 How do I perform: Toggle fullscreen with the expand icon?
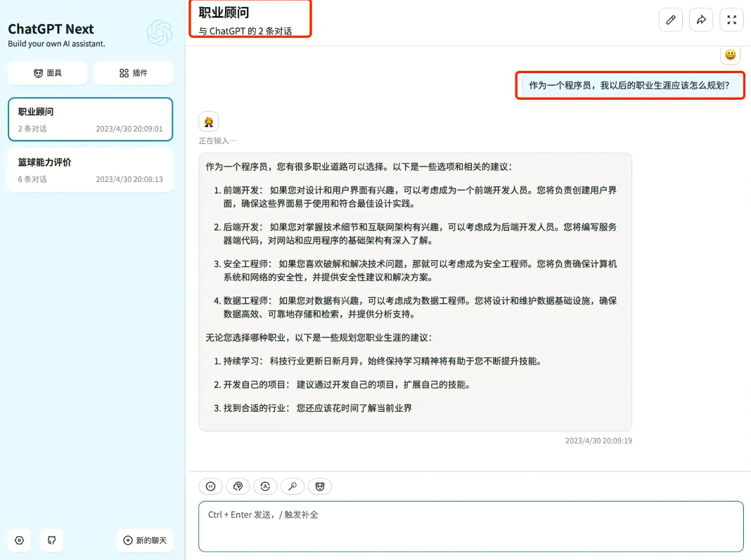click(x=732, y=20)
